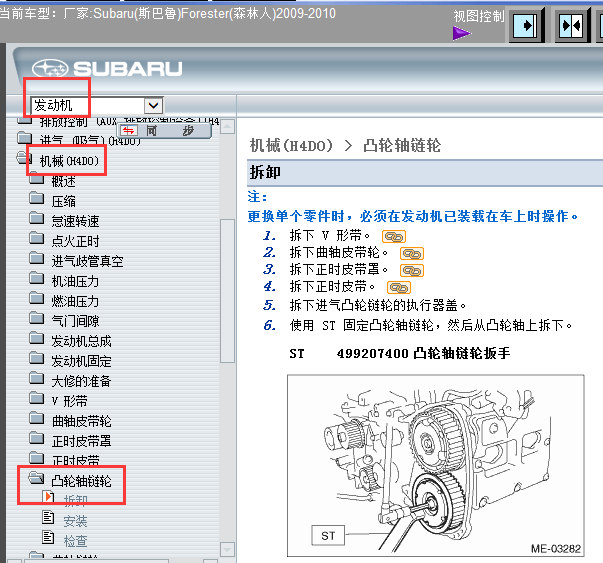Open the 发动机固定 folder
The width and height of the screenshot is (603, 563).
point(82,361)
